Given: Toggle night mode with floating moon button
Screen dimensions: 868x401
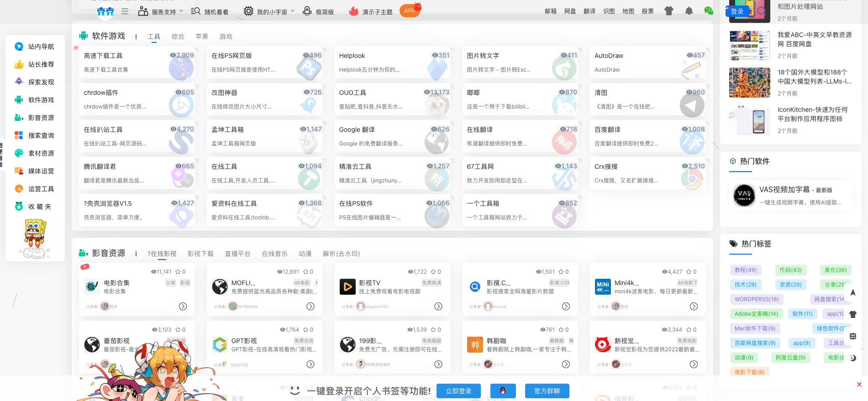Looking at the screenshot, I should [852, 358].
